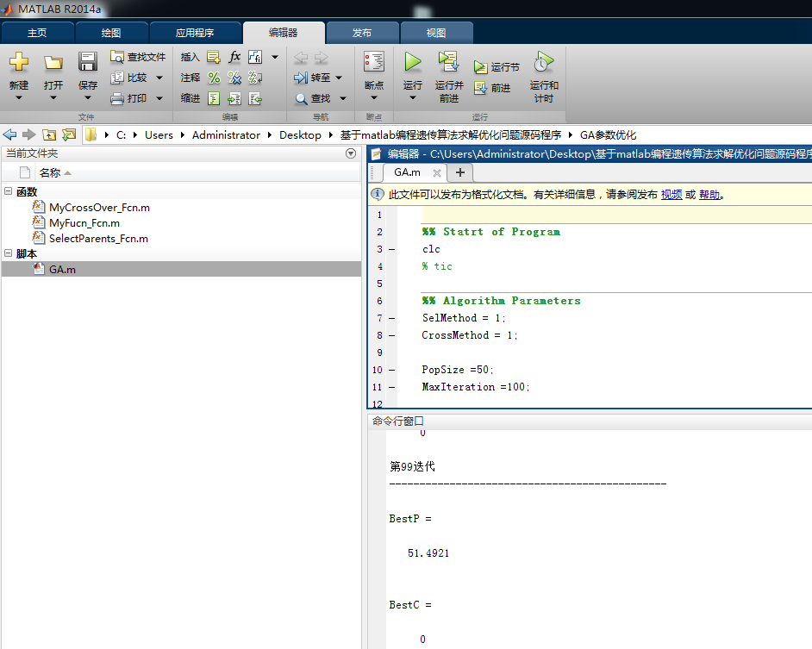Click the Help (帮助) link
Image resolution: width=812 pixels, height=649 pixels.
click(709, 195)
